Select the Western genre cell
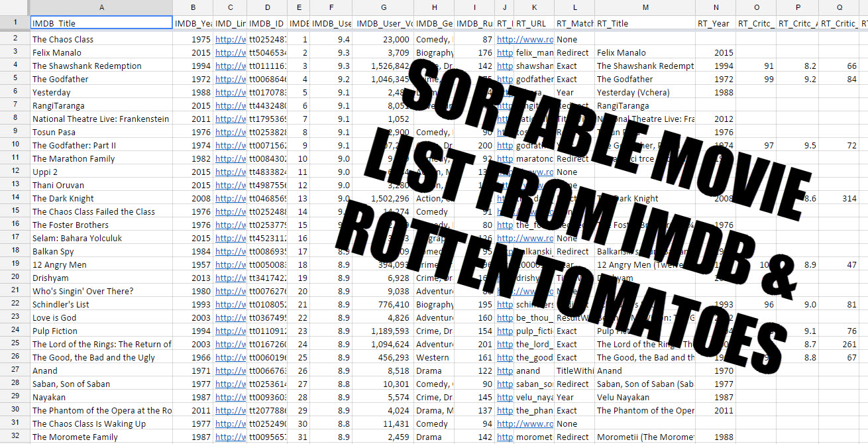 (x=434, y=357)
